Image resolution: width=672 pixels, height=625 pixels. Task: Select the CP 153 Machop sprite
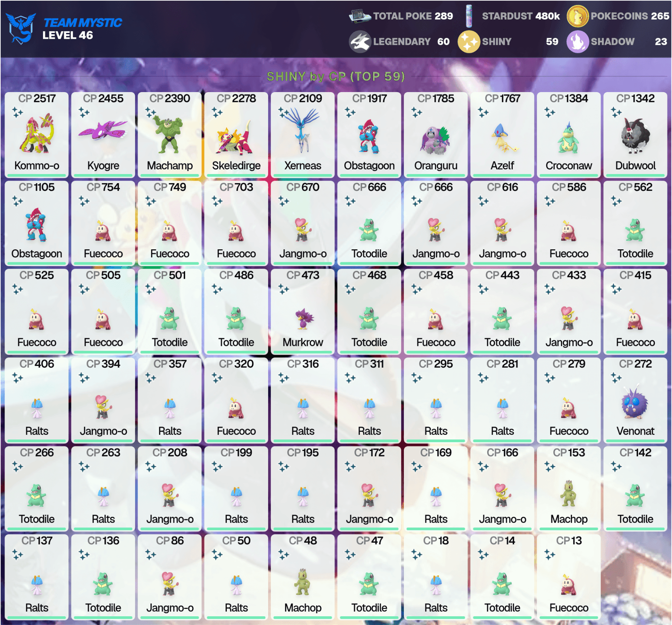(x=568, y=493)
